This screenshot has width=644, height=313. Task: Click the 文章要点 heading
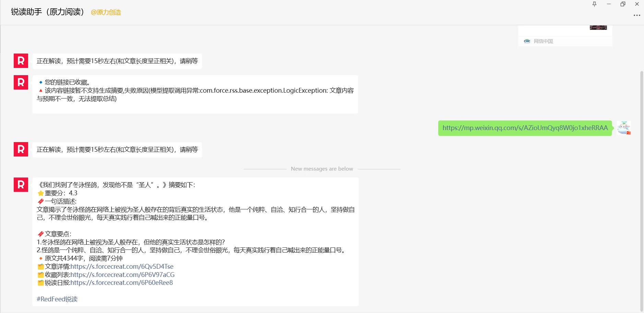tap(54, 234)
